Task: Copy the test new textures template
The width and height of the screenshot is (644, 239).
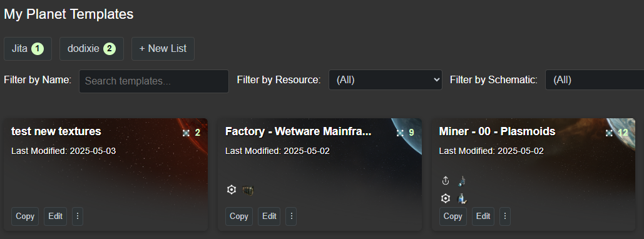Action: 25,216
